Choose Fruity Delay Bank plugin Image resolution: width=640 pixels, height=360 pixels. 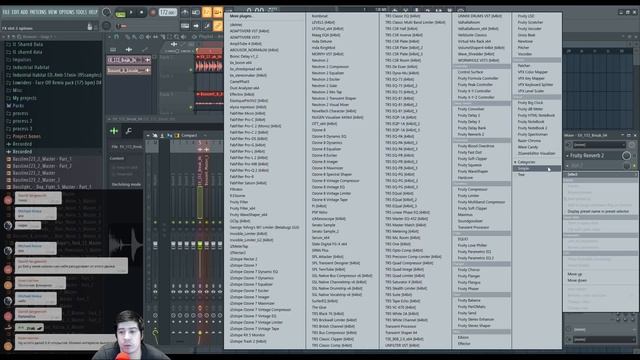(x=471, y=128)
